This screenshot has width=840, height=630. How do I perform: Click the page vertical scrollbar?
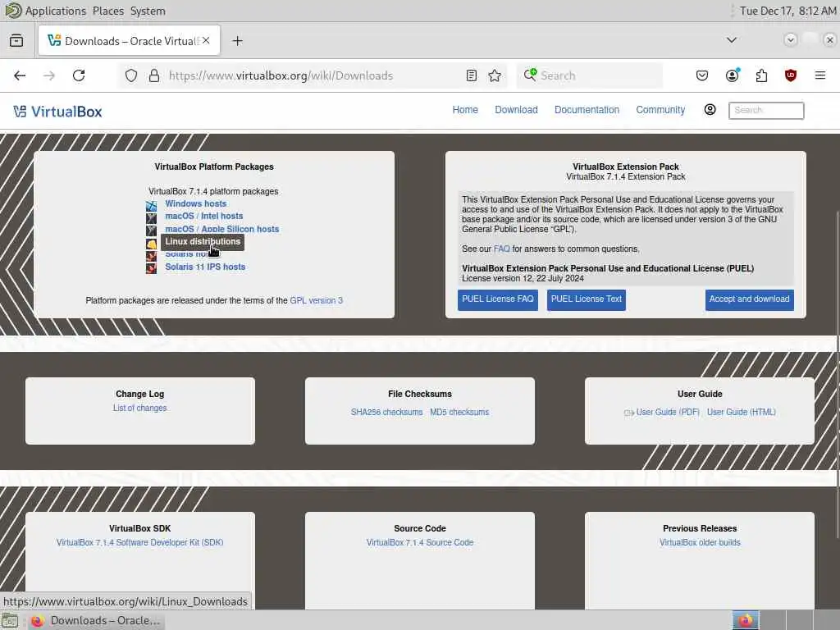(837, 375)
